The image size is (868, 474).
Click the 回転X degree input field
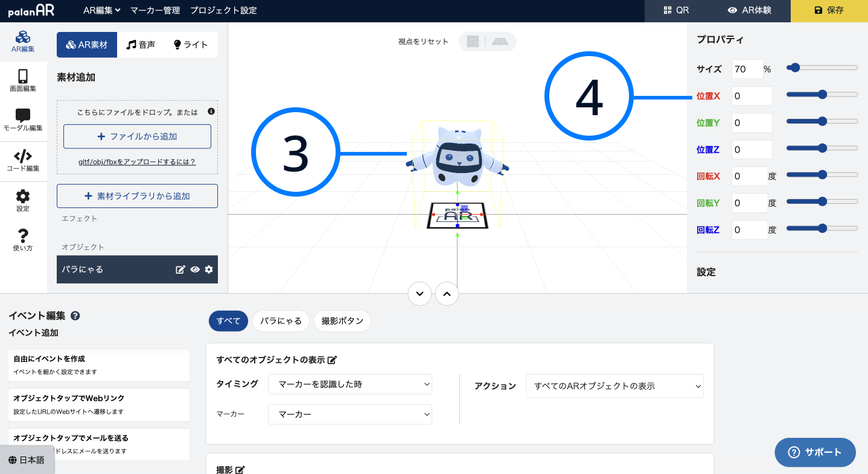750,177
